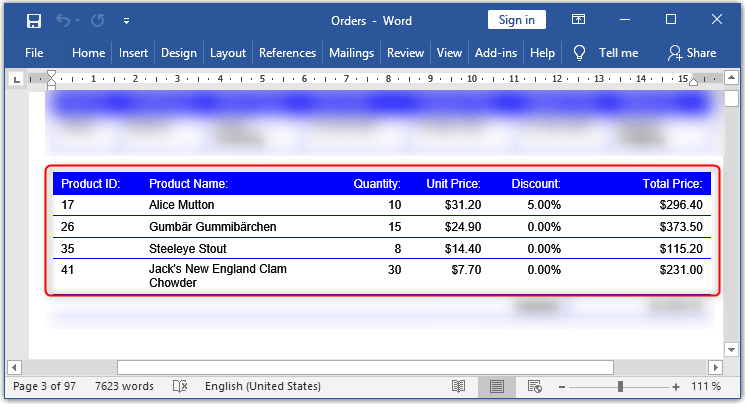This screenshot has height=408, width=747.
Task: Switch to the Mailings tab
Action: pos(352,53)
